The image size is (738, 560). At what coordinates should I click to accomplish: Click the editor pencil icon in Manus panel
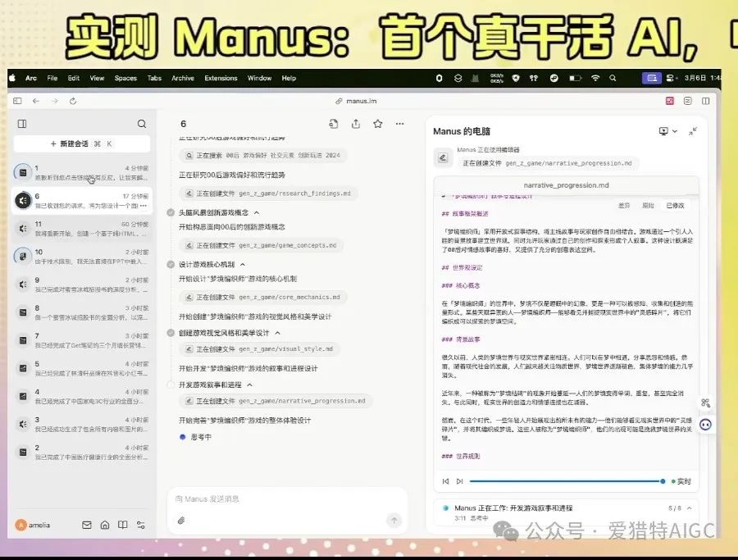click(x=443, y=157)
